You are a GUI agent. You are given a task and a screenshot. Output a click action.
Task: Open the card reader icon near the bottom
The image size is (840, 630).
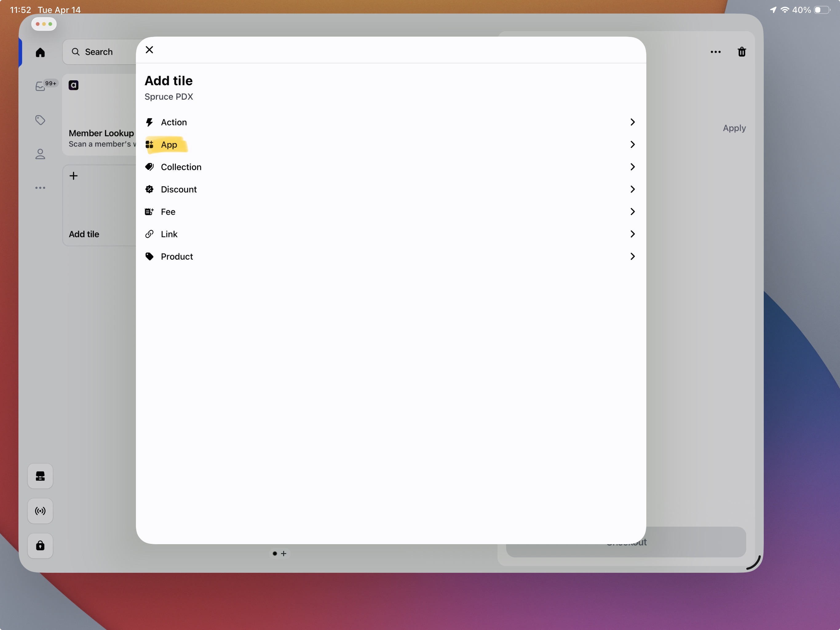[40, 476]
